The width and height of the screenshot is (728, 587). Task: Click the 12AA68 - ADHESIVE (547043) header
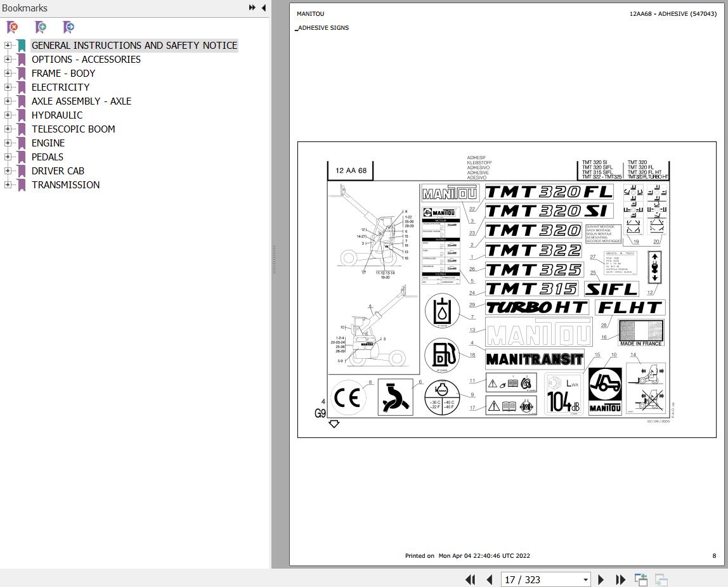[x=673, y=14]
